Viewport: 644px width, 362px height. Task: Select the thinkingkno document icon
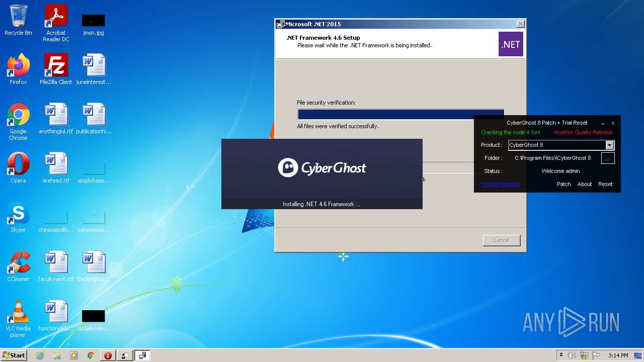coord(94,266)
